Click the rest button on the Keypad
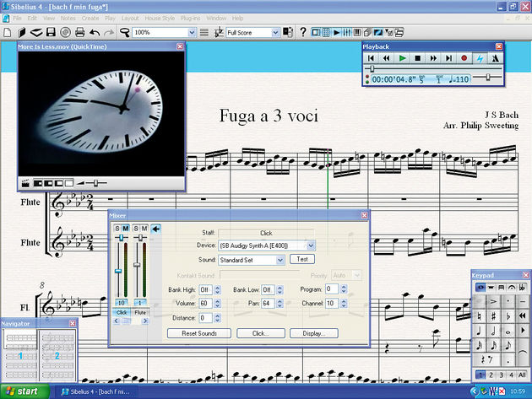This screenshot has width=532, height=399. (487, 360)
